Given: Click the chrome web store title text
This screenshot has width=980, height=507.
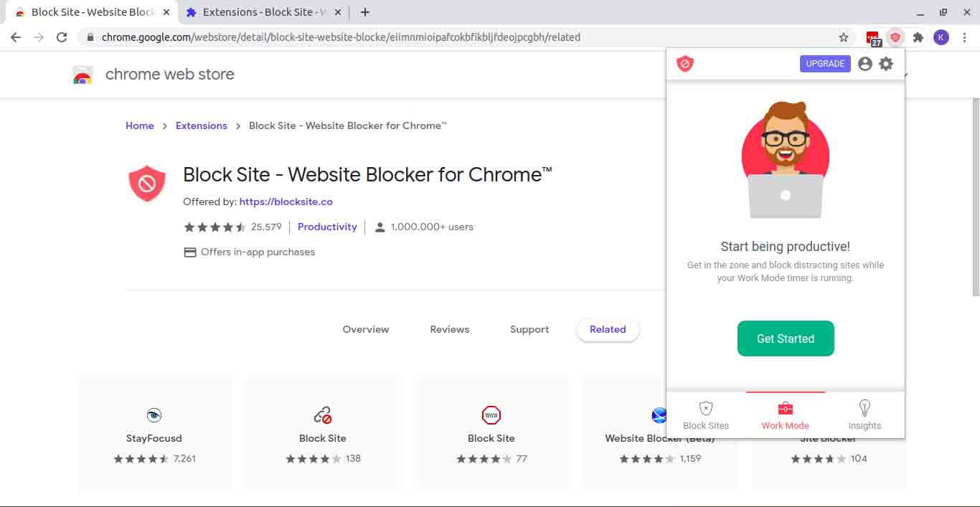Looking at the screenshot, I should tap(170, 75).
